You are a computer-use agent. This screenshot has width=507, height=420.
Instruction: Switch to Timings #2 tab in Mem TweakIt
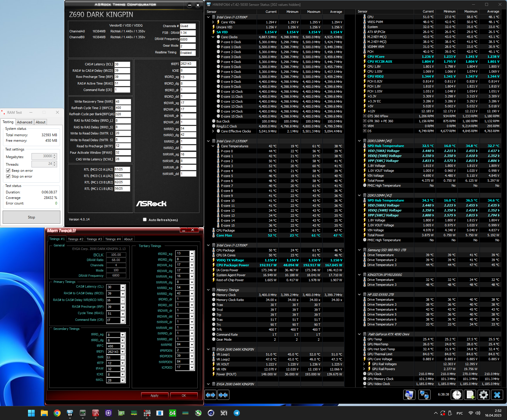[x=76, y=239]
